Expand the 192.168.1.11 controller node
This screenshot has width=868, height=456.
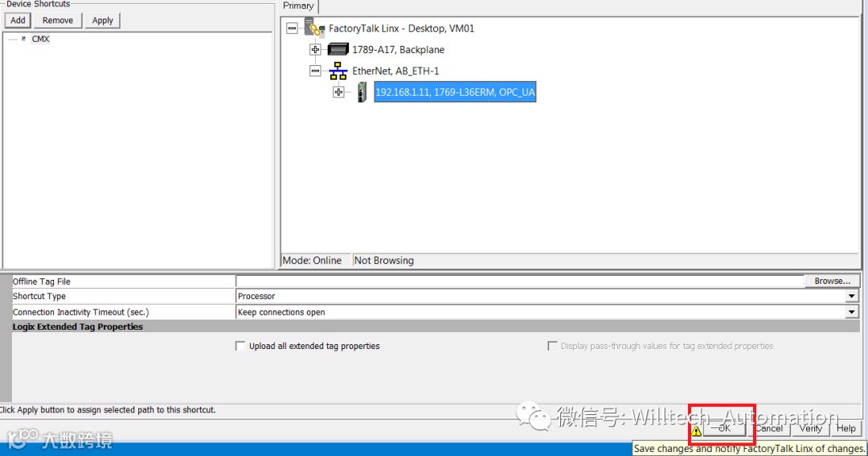[x=338, y=92]
